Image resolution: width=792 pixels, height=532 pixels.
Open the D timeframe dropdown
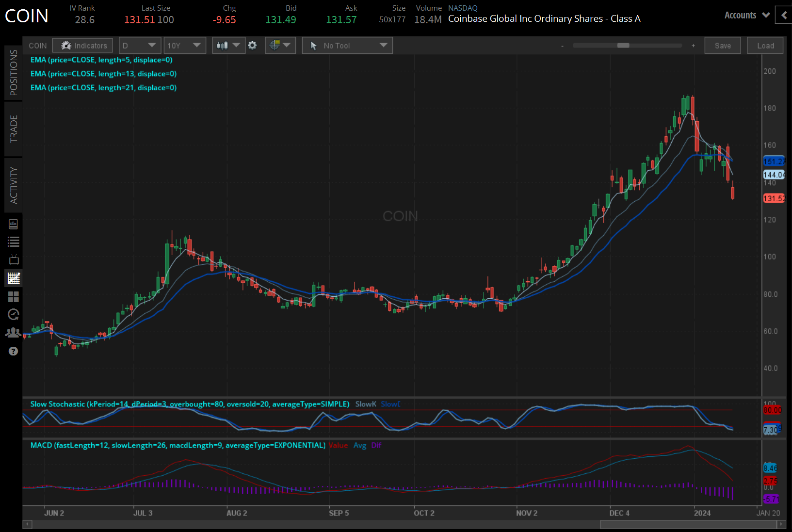click(x=140, y=46)
